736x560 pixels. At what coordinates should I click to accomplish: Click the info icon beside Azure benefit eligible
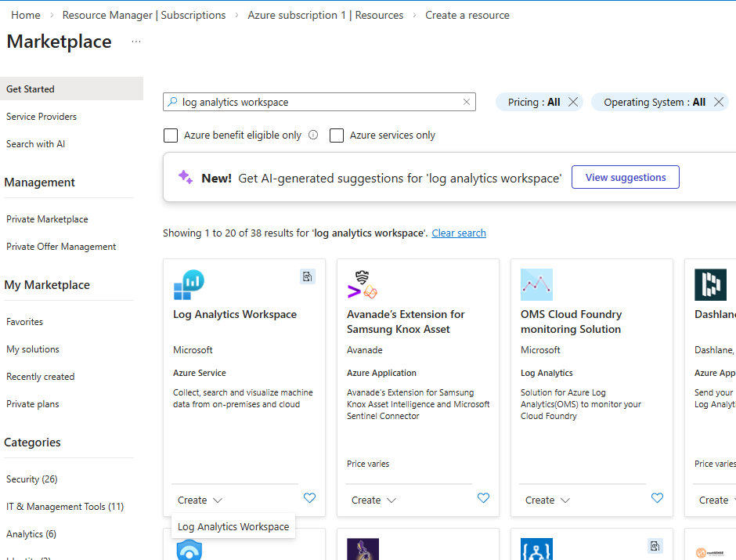[x=313, y=135]
